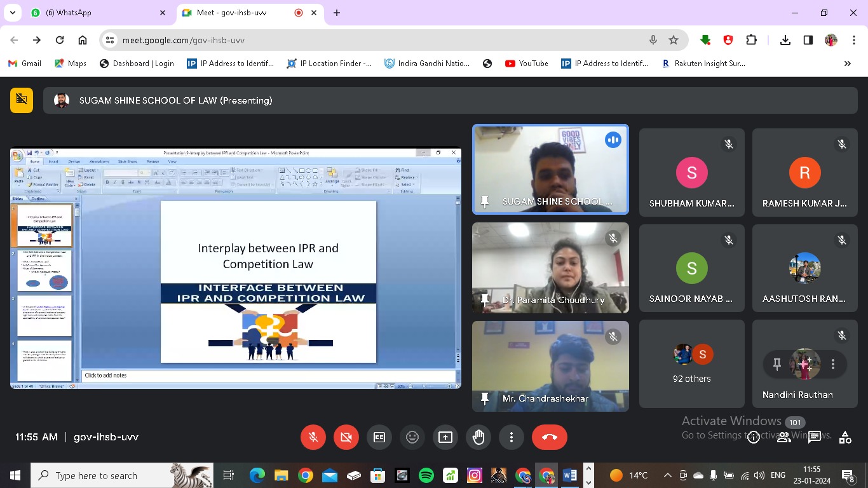Click the pin icon on Nandini Rauthan tile

(x=776, y=364)
